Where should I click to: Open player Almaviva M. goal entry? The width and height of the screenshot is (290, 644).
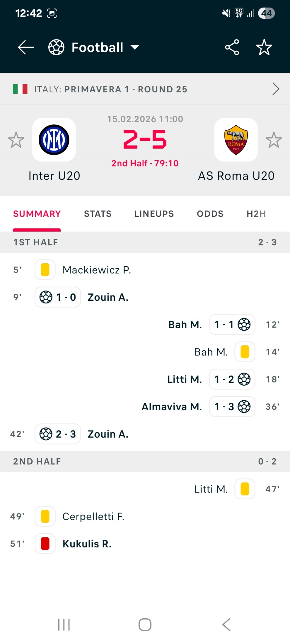172,407
